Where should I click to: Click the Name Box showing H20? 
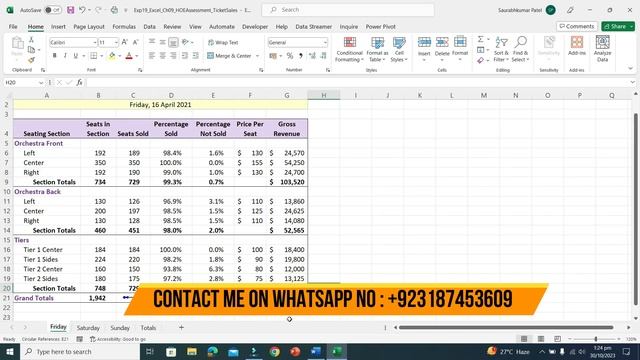pos(24,82)
